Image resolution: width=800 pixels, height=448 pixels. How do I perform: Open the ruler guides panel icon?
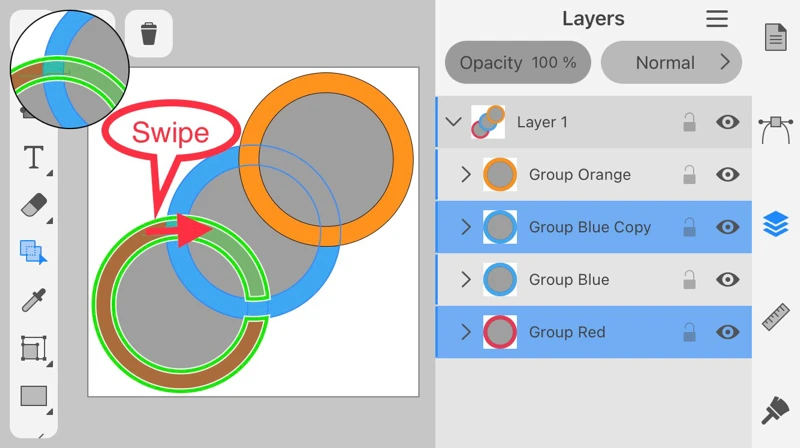pos(776,317)
